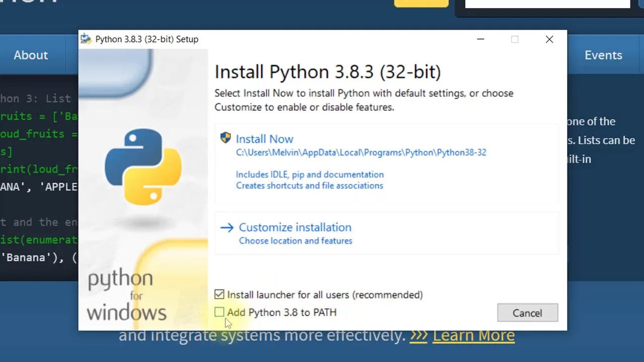Viewport: 644px width, 362px height.
Task: Click 'Includes IDLE, pip and documentation' text
Action: [310, 174]
